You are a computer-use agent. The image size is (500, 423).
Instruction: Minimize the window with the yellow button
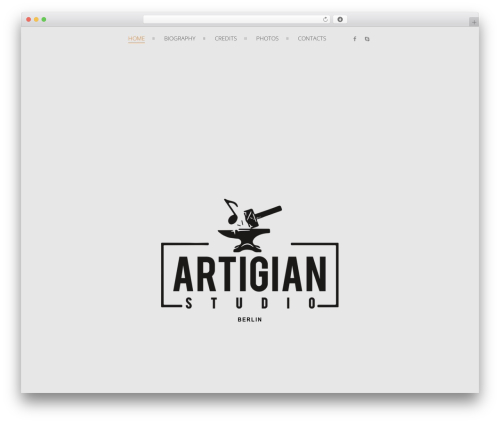coord(36,19)
